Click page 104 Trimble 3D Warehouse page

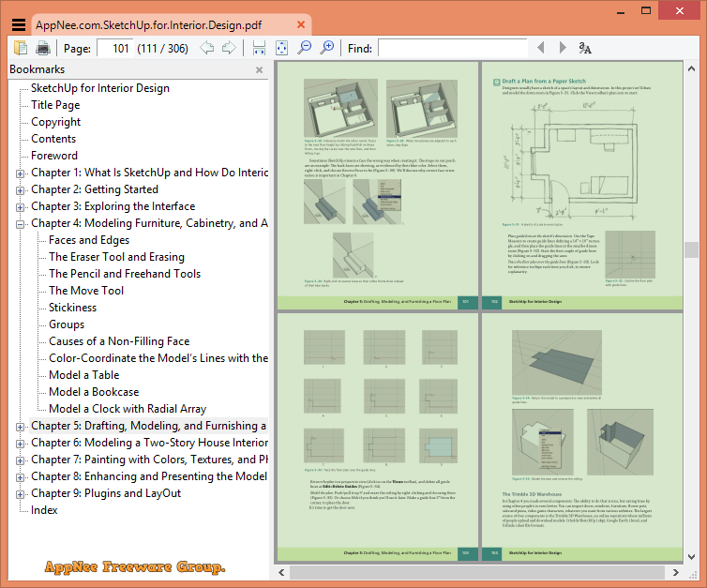click(582, 437)
